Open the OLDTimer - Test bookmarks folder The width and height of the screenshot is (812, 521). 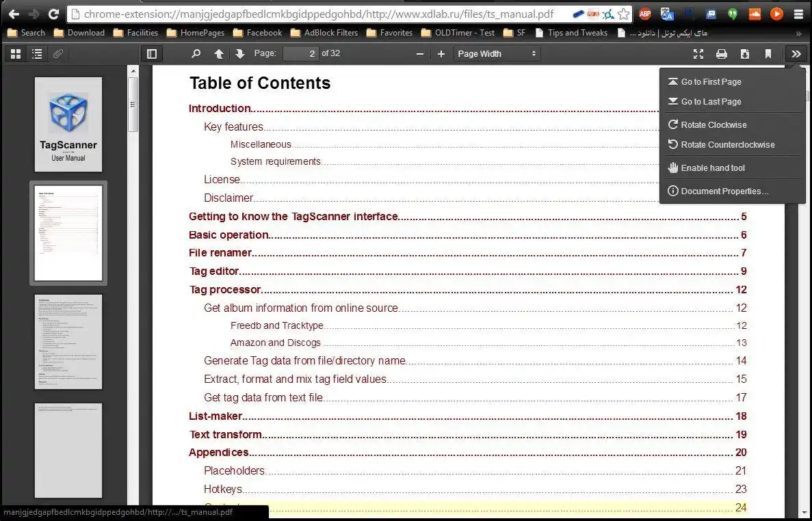pos(458,33)
